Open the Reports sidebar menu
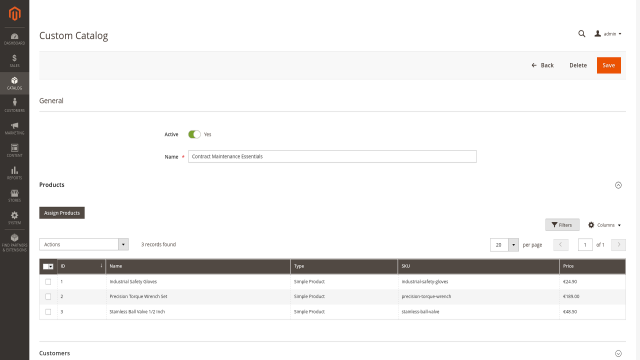 (14, 173)
